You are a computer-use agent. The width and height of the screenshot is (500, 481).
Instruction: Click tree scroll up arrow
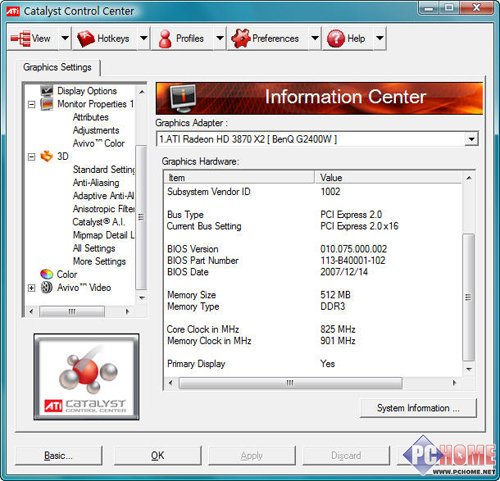[x=142, y=92]
